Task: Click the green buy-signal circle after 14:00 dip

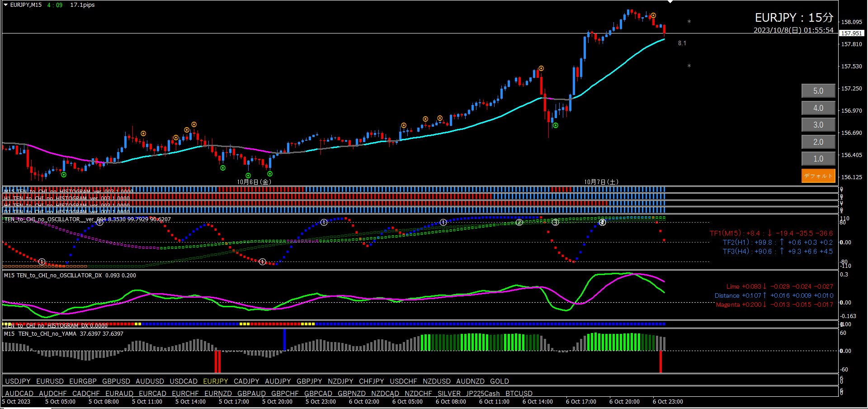Action: point(556,125)
